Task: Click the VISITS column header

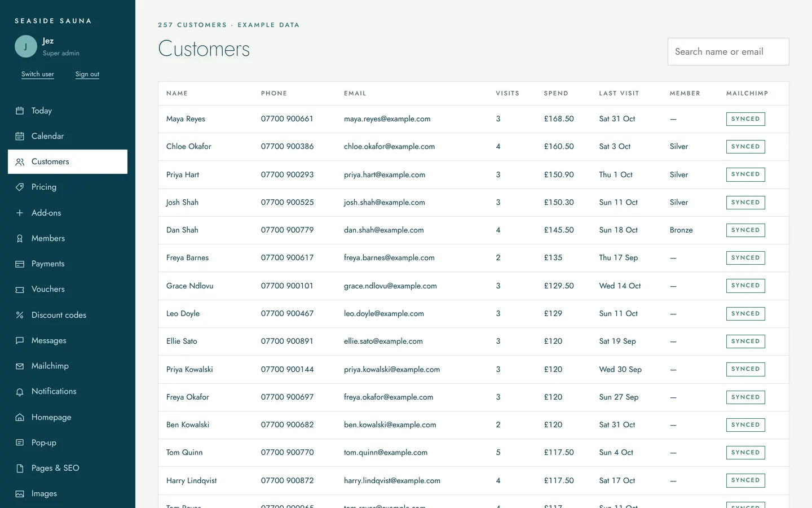Action: (507, 93)
